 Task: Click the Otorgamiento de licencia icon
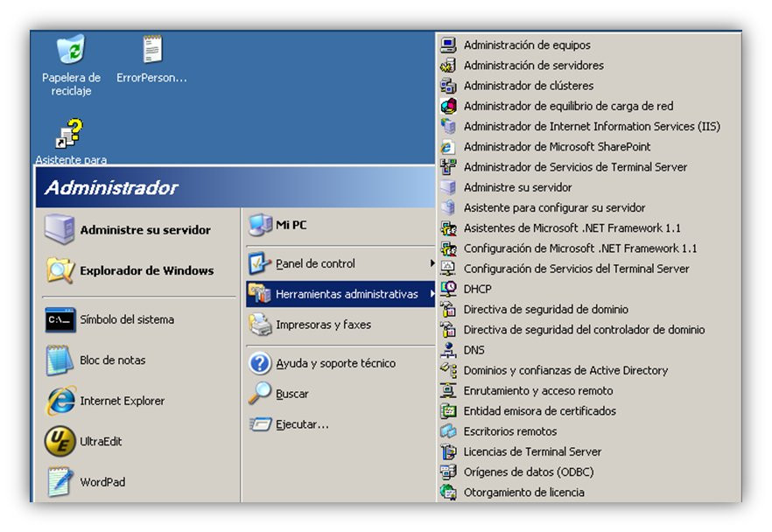pos(448,492)
